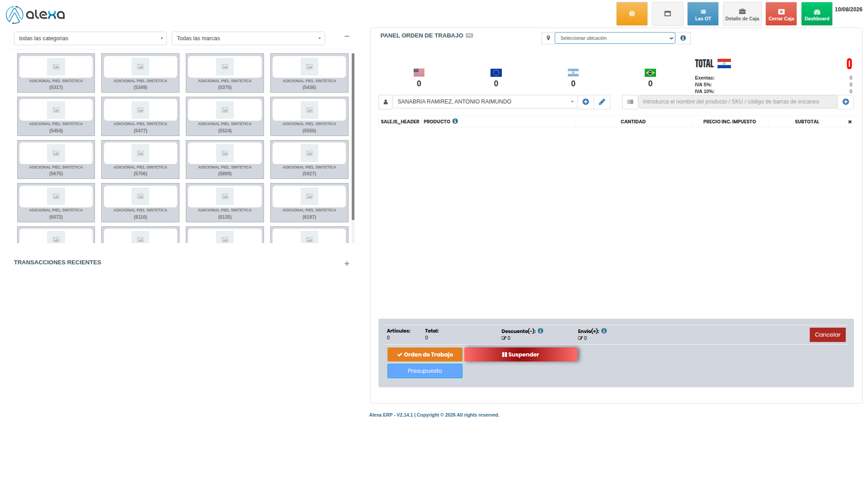Select product ADICIONAL PIEL SINTETICA (5927)
This screenshot has height=488, width=868.
tap(309, 160)
